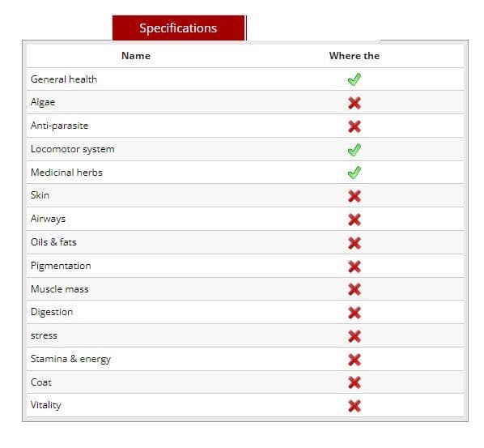Click the Name column header

(136, 56)
